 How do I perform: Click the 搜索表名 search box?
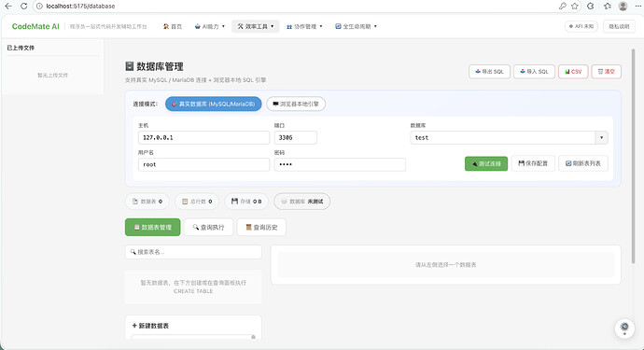(x=193, y=252)
